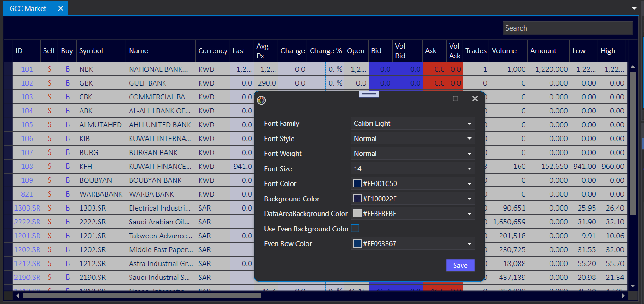Click the color wheel icon in the settings dialog

point(262,100)
